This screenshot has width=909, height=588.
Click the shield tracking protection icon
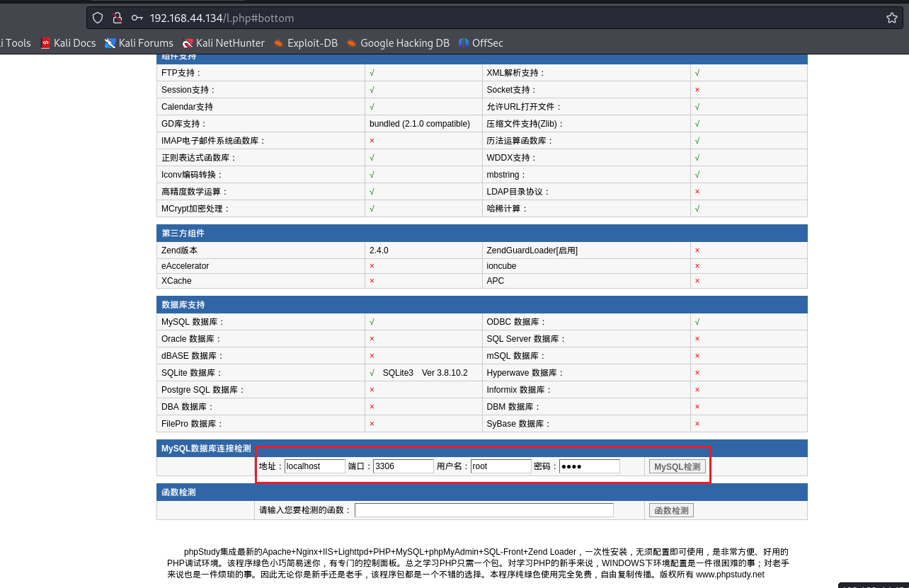click(x=98, y=18)
